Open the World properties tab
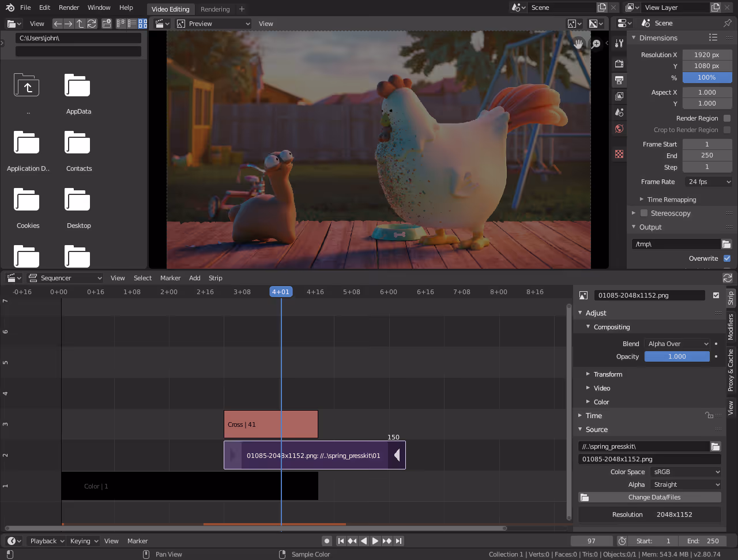The width and height of the screenshot is (738, 560). click(x=619, y=129)
